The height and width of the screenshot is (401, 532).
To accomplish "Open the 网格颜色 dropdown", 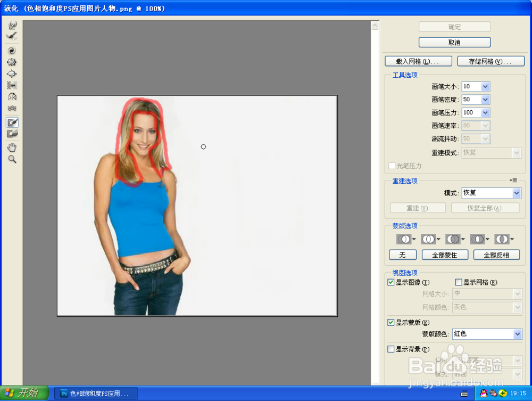I will coord(487,307).
